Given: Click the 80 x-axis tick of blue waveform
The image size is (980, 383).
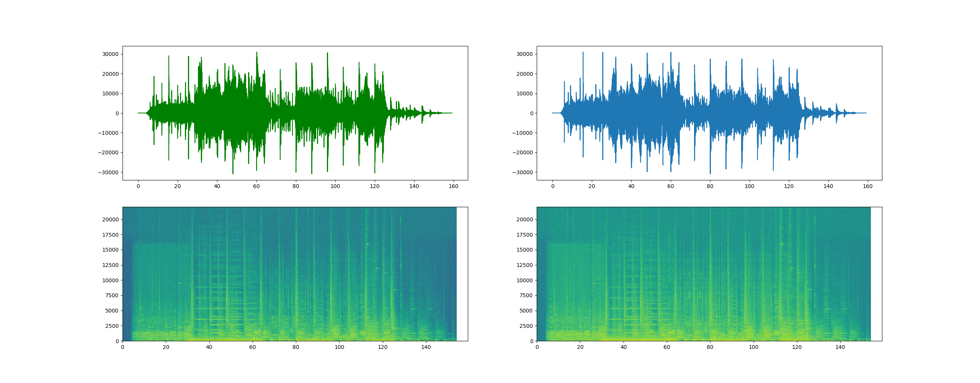Looking at the screenshot, I should 710,187.
